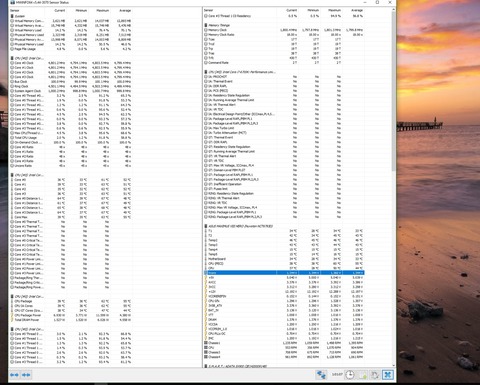Select the Core #3 Clock row
This screenshot has width=480, height=385.
71,77
